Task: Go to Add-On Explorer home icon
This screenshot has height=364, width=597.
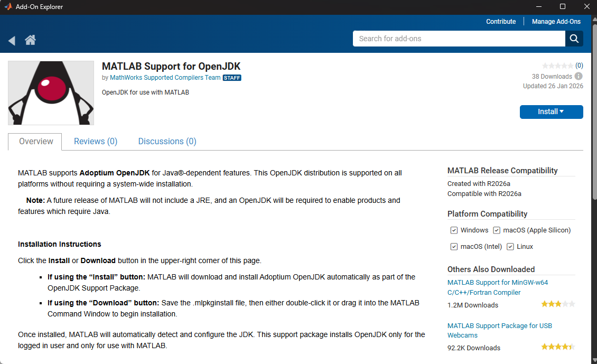Action: (30, 40)
